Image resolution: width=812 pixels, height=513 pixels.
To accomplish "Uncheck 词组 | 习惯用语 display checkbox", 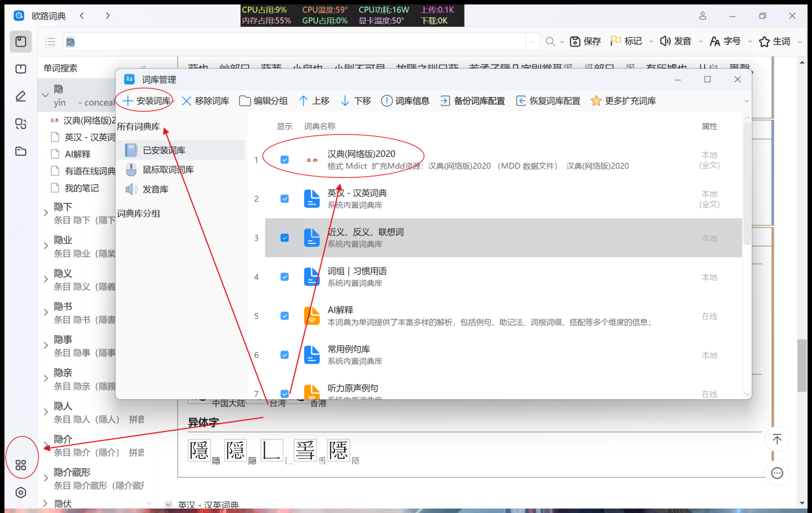I will click(x=285, y=277).
